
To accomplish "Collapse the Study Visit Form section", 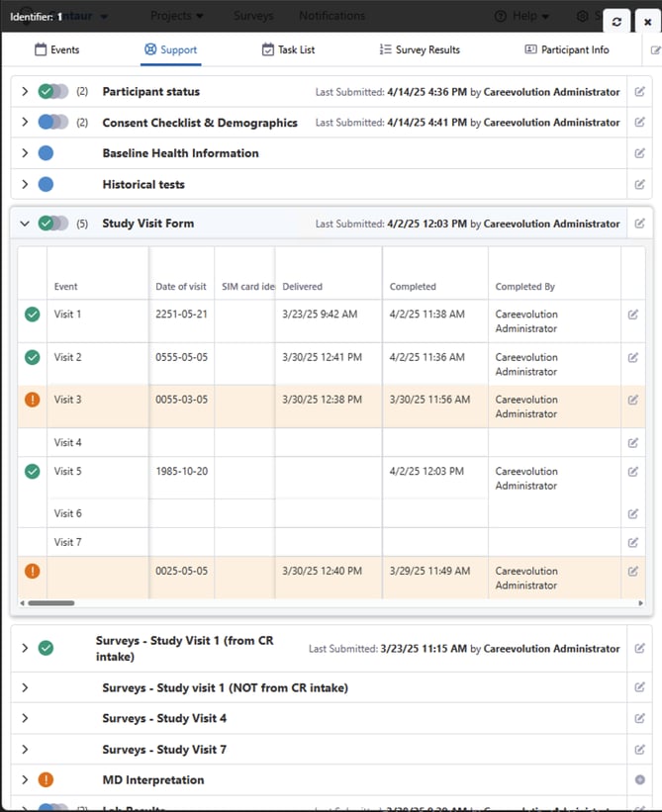I will coord(25,224).
